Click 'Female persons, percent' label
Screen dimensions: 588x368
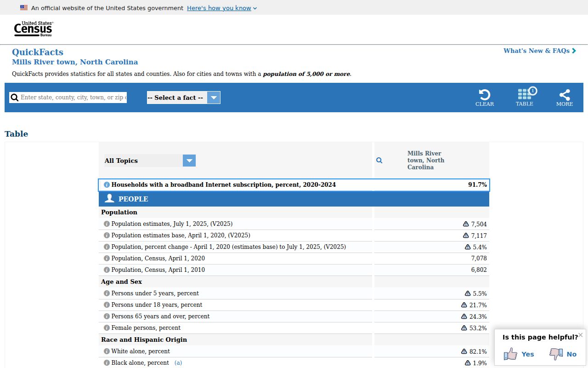click(146, 328)
